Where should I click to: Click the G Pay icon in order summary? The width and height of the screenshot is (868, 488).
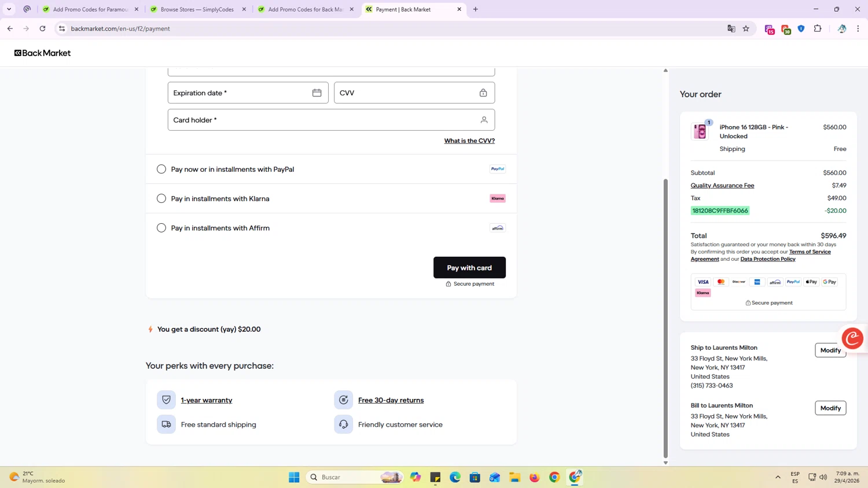pos(830,282)
